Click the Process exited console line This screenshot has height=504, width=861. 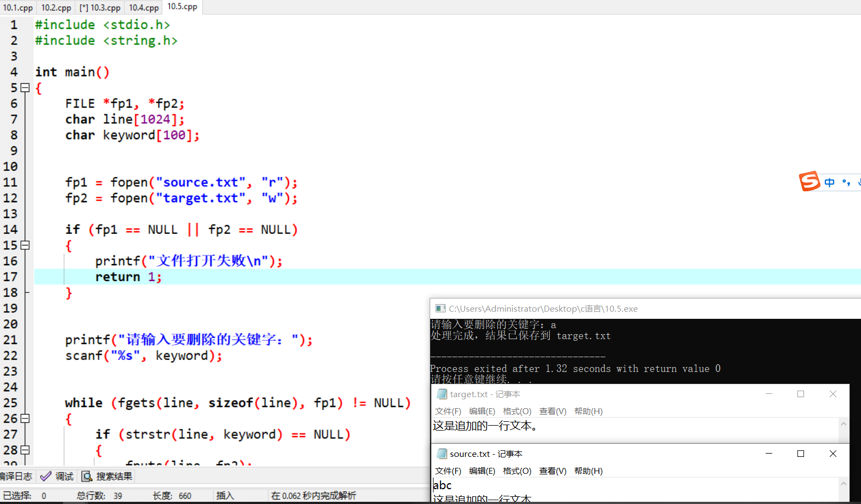pos(575,369)
